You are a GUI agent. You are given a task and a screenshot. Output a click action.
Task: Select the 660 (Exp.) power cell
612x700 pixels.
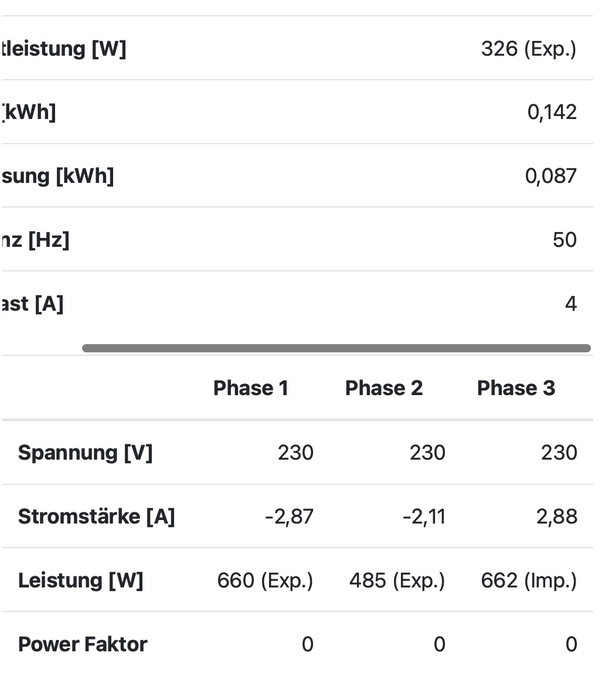(x=265, y=580)
